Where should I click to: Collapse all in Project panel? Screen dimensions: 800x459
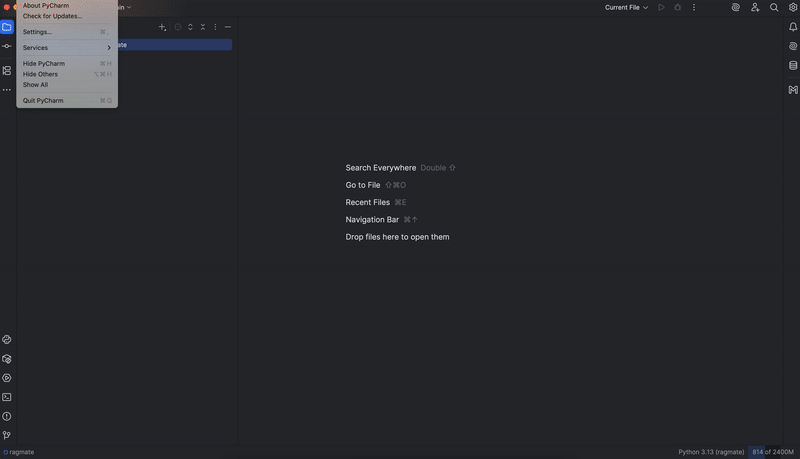(203, 27)
